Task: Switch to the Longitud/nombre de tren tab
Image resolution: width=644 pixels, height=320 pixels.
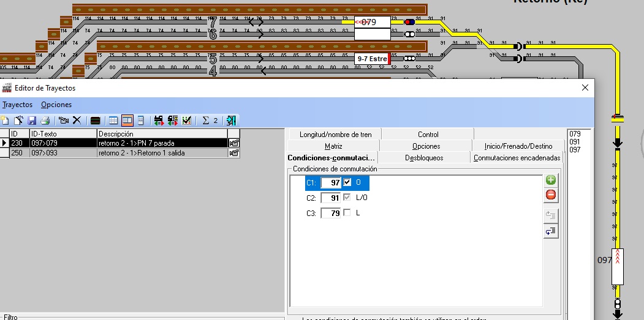Action: click(x=335, y=134)
